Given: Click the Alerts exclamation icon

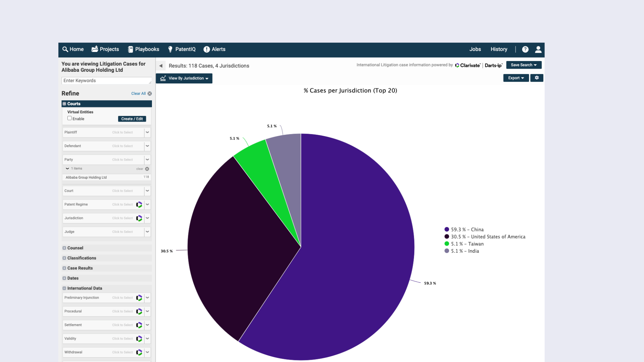Looking at the screenshot, I should click(x=207, y=49).
